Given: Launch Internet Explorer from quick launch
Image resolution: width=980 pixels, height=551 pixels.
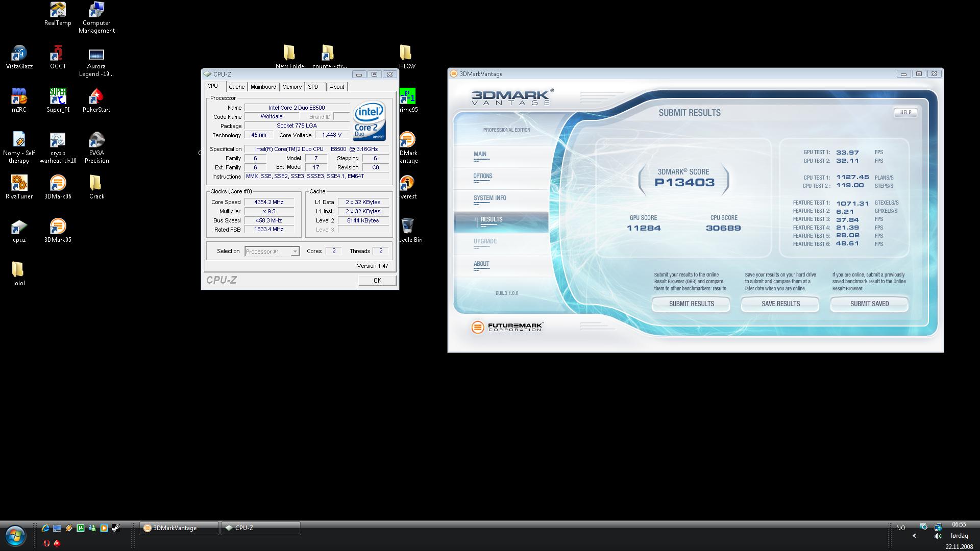Looking at the screenshot, I should (45, 528).
